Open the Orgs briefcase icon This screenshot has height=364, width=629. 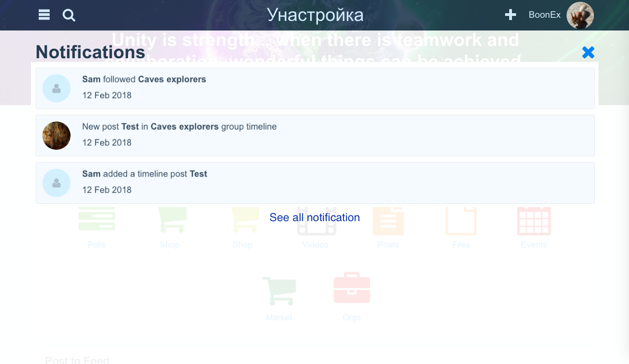click(352, 288)
